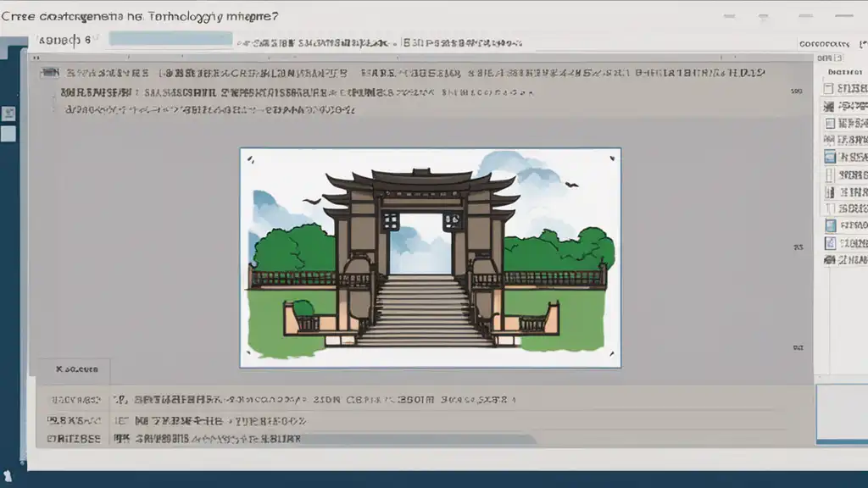The width and height of the screenshot is (868, 488).
Task: Click the blue document icon in right panel's tenth row
Action: click(x=831, y=243)
